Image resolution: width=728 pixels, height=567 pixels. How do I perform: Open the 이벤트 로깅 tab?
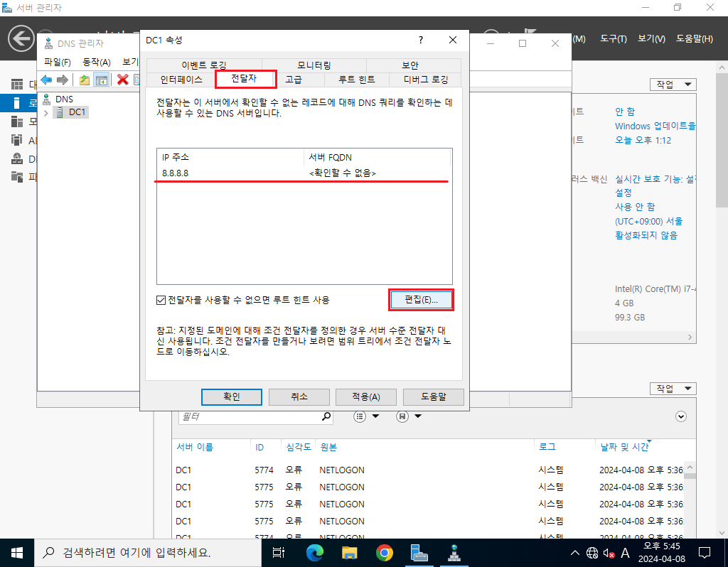click(204, 65)
